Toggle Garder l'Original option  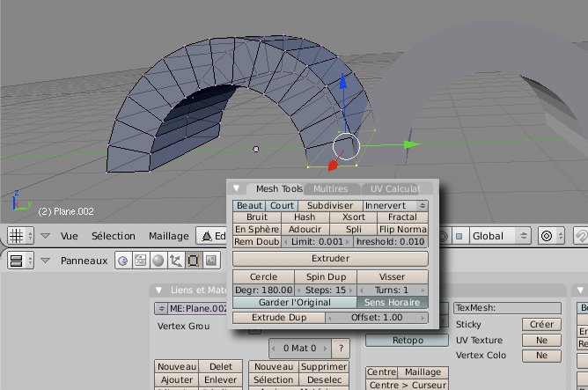click(x=294, y=302)
